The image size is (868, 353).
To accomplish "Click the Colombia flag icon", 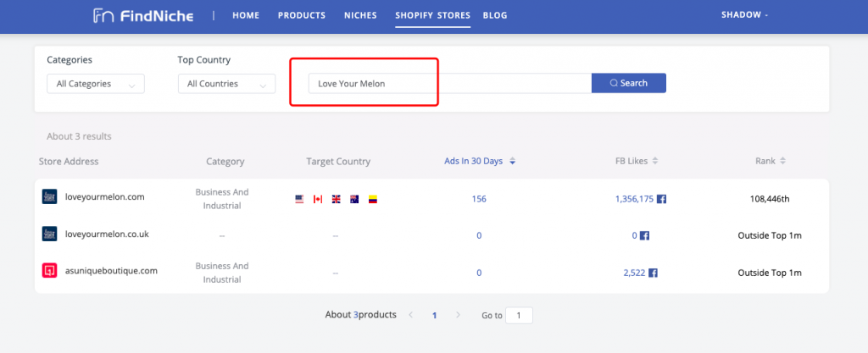I will point(373,200).
